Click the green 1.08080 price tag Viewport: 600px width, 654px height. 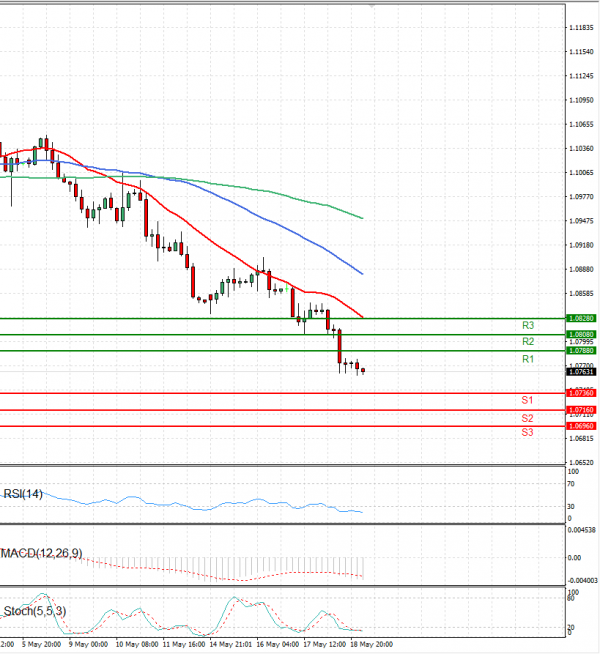pyautogui.click(x=581, y=335)
